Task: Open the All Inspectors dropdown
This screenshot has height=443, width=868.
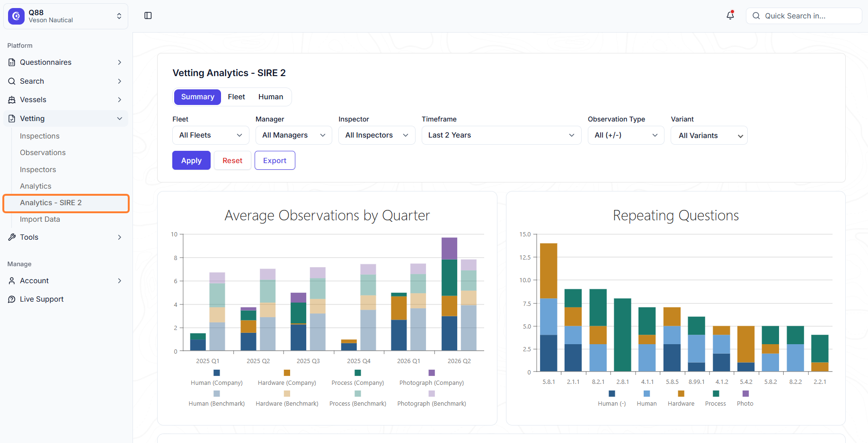Action: [377, 135]
